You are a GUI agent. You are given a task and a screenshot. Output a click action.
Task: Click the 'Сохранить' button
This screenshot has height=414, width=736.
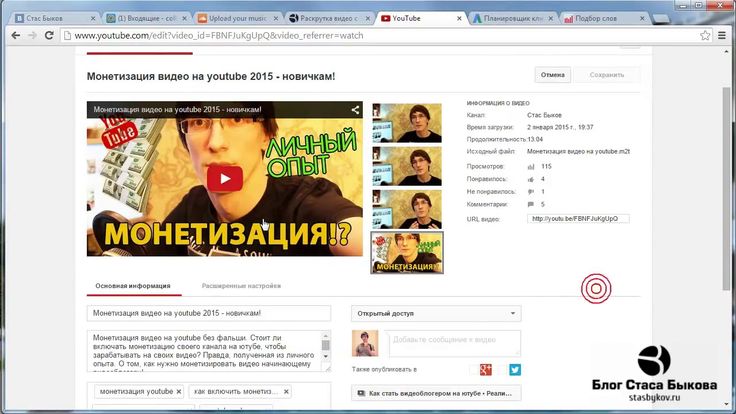click(607, 75)
